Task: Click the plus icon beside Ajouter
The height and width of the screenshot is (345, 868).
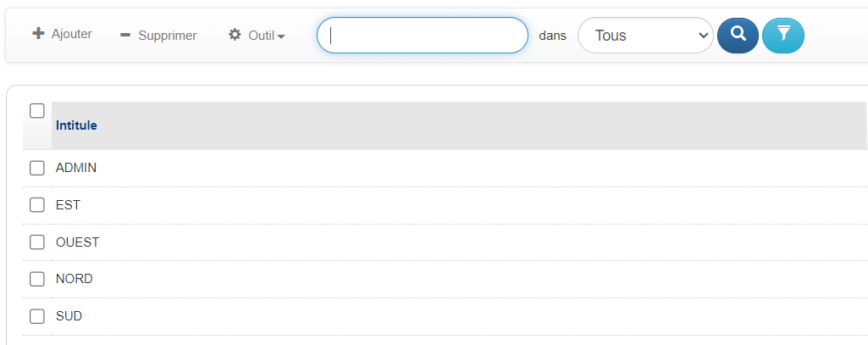Action: pos(38,34)
